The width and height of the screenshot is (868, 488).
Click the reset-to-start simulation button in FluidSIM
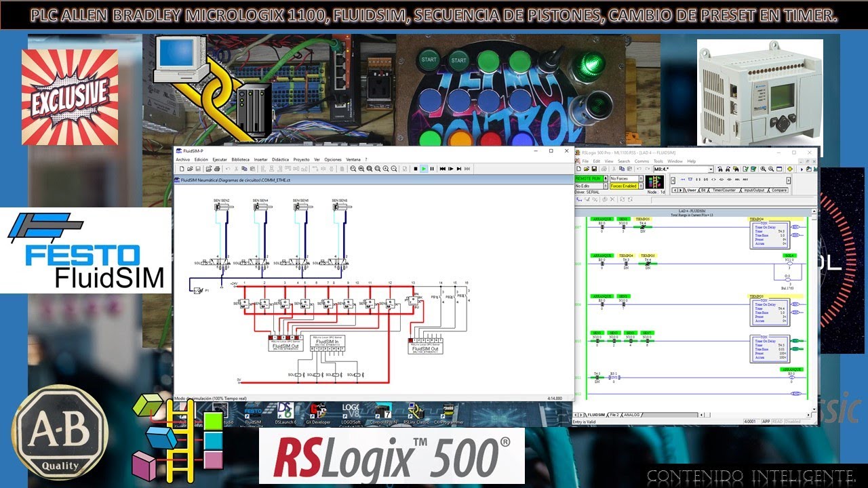click(443, 169)
